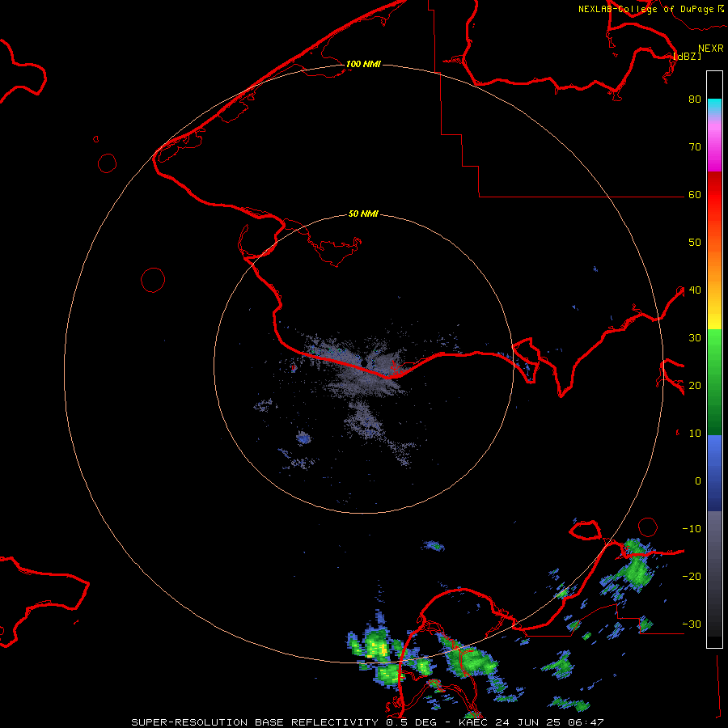The width and height of the screenshot is (728, 728).
Task: Click the "0.5 DEG" elevation text
Action: tap(411, 722)
